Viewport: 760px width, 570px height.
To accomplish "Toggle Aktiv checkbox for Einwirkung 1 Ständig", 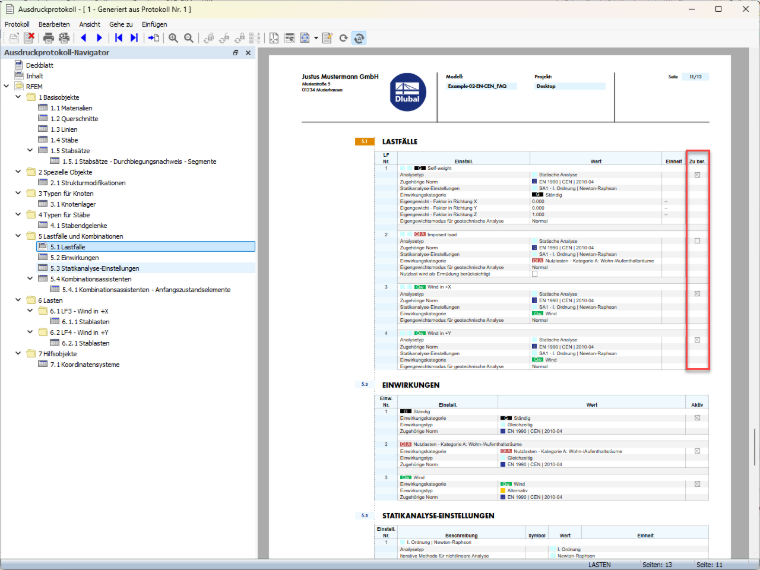I will pos(697,418).
